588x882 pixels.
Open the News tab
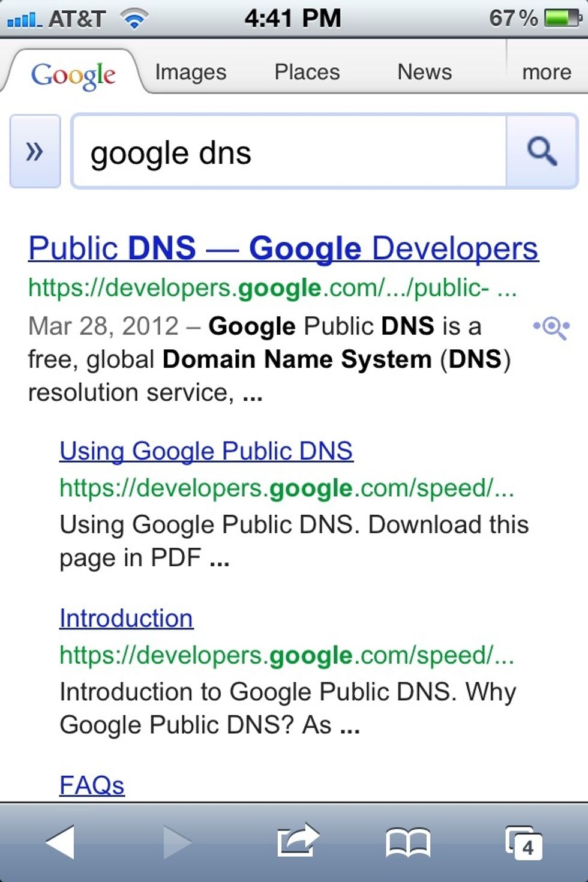(424, 71)
